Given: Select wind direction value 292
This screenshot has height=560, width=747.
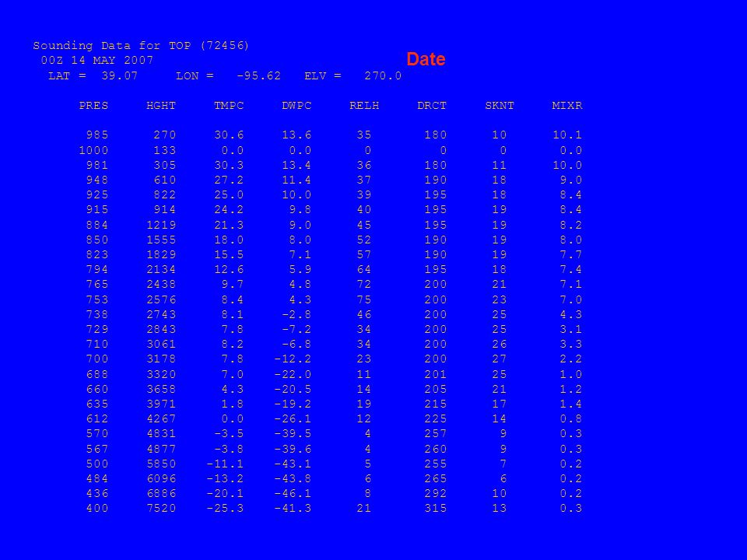Looking at the screenshot, I should click(436, 493).
